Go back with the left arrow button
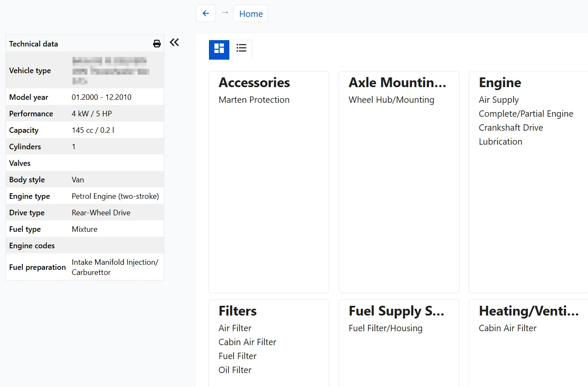The height and width of the screenshot is (387, 588). point(206,14)
